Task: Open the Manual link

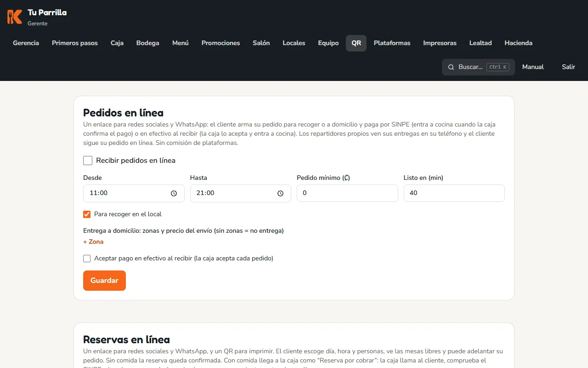Action: pos(533,67)
